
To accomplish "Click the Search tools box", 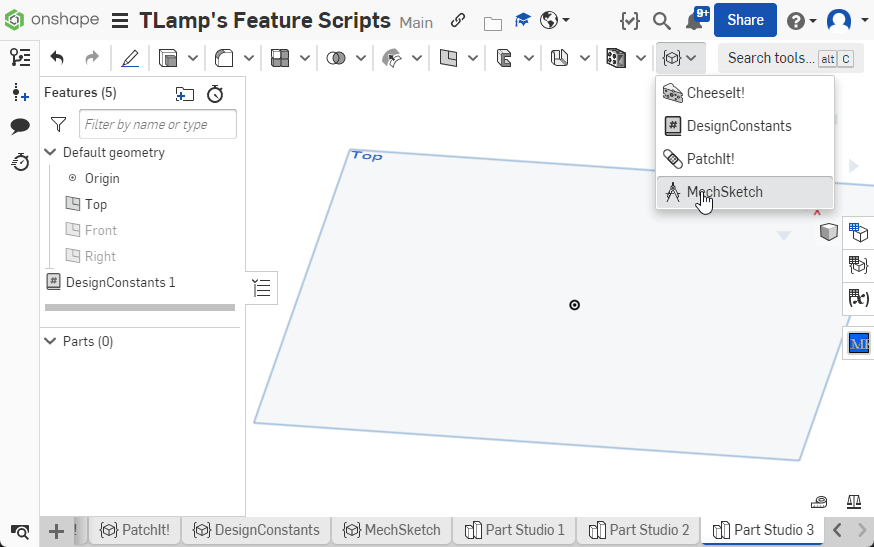I will 791,58.
